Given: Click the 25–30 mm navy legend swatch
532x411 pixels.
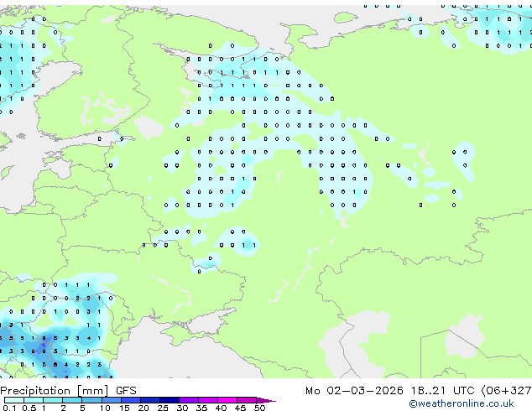Looking at the screenshot, I should 170,400.
